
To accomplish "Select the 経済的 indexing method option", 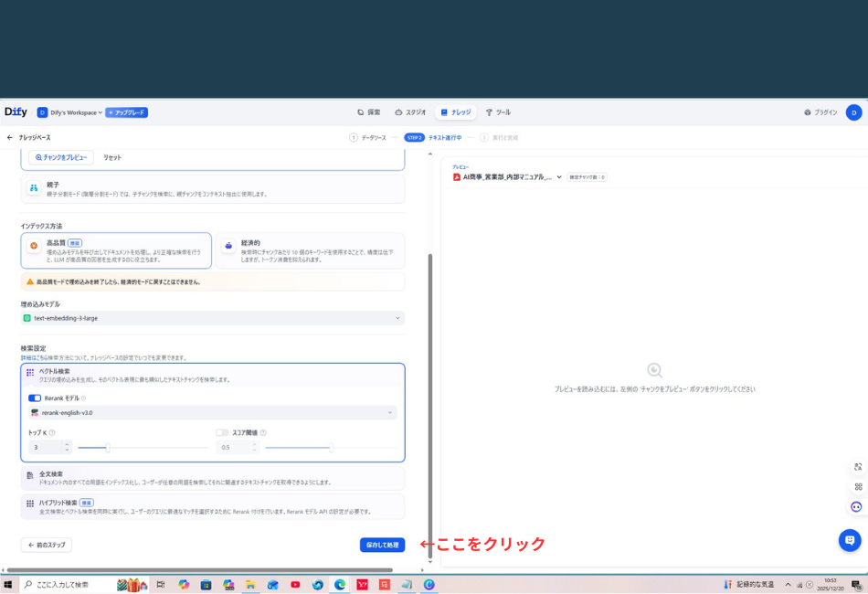I will pyautogui.click(x=311, y=247).
